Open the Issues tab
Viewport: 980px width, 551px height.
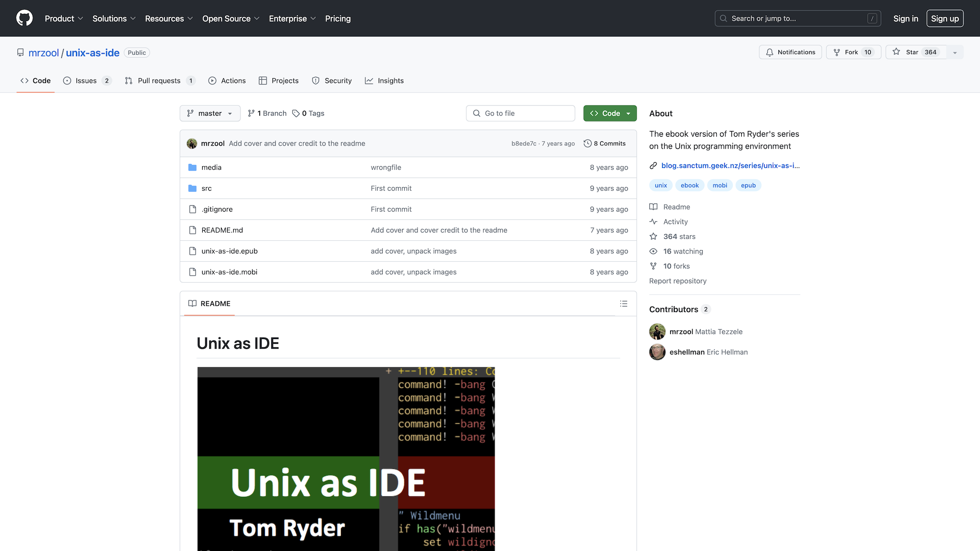point(87,81)
